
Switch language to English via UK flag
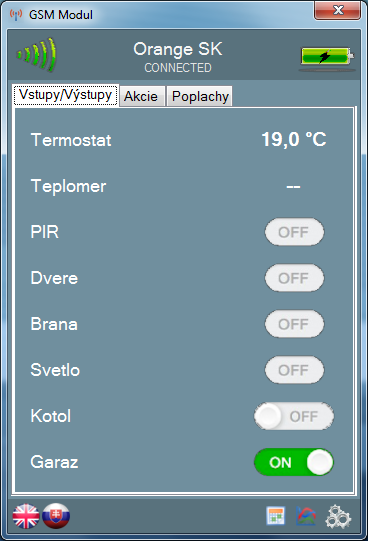point(26,516)
